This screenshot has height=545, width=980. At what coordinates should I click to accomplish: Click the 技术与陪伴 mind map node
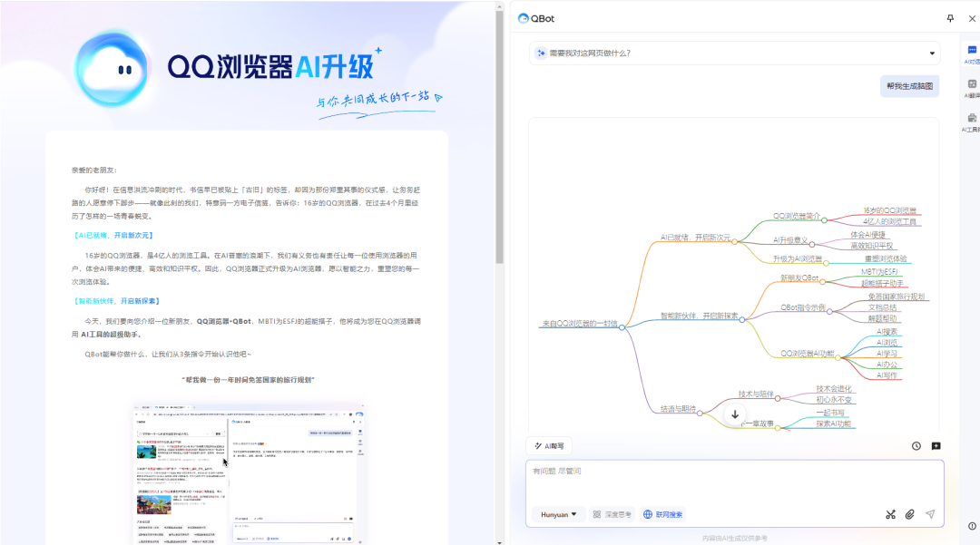(756, 394)
